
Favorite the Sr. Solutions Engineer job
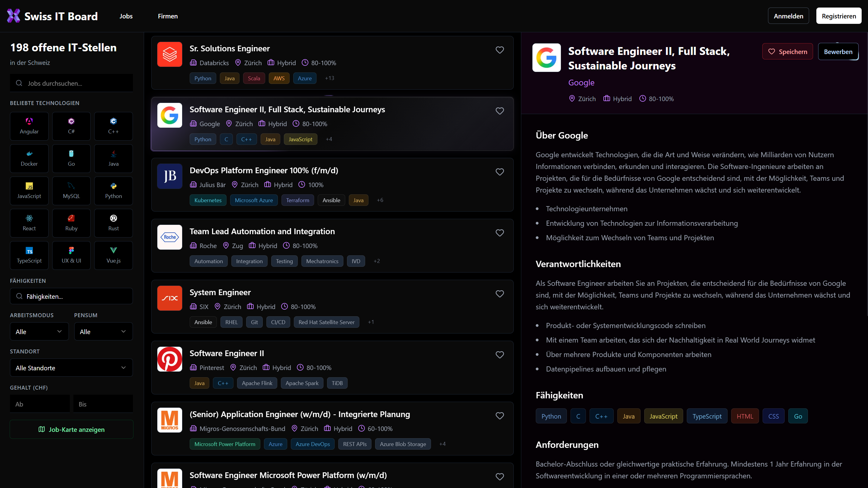click(x=500, y=50)
